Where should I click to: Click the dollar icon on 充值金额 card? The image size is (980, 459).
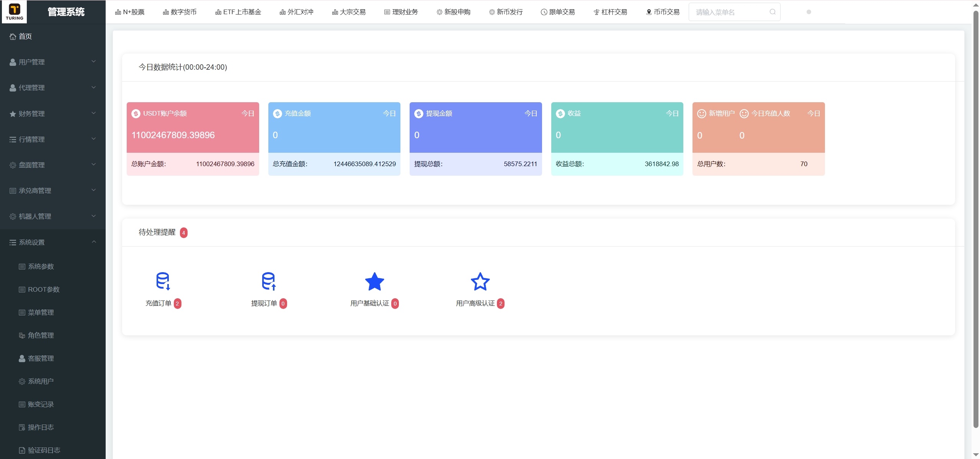[277, 114]
